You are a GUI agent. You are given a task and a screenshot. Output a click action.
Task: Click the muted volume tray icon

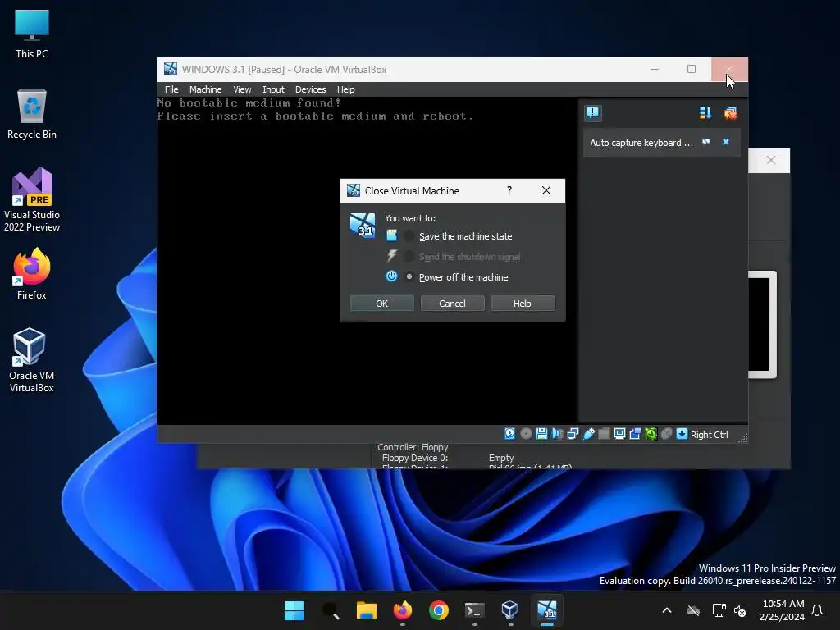[740, 610]
